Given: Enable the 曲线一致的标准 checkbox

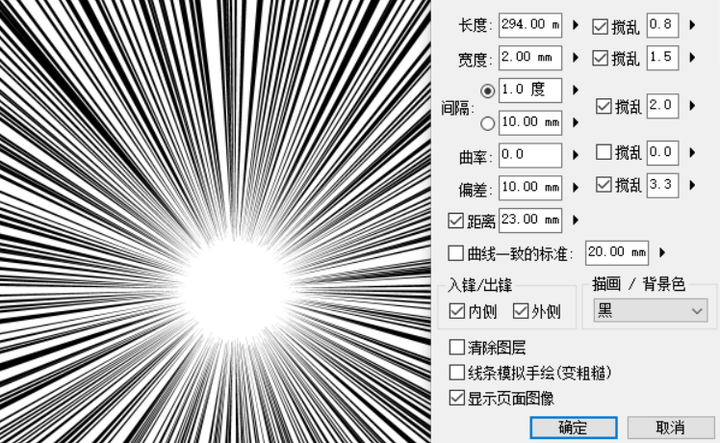Looking at the screenshot, I should [456, 253].
